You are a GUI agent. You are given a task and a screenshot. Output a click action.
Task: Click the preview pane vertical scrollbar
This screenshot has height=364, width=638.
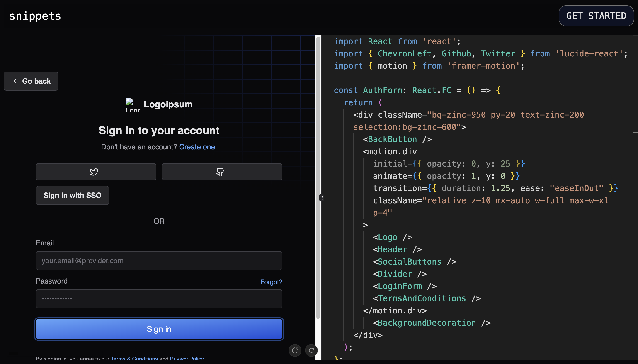point(318,177)
